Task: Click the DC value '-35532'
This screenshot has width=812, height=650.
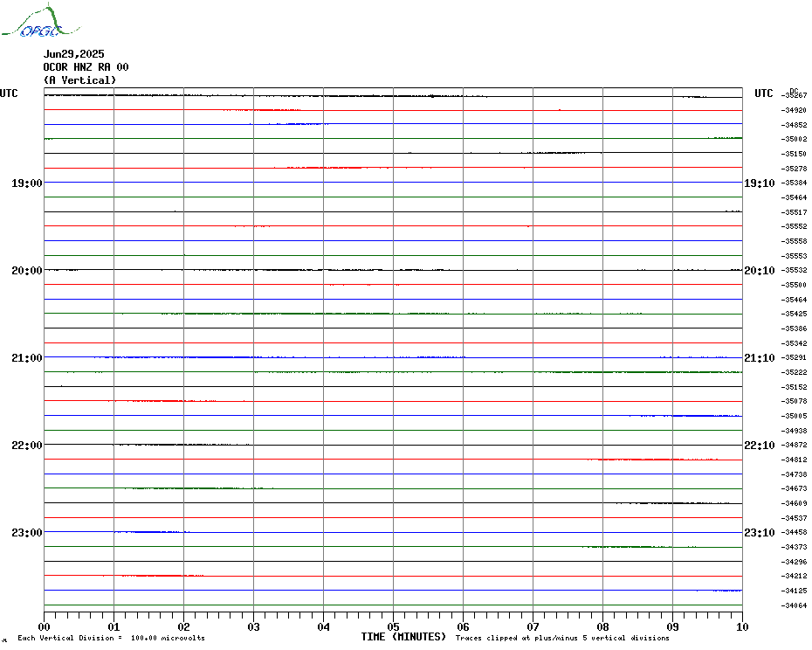Action: (x=794, y=271)
